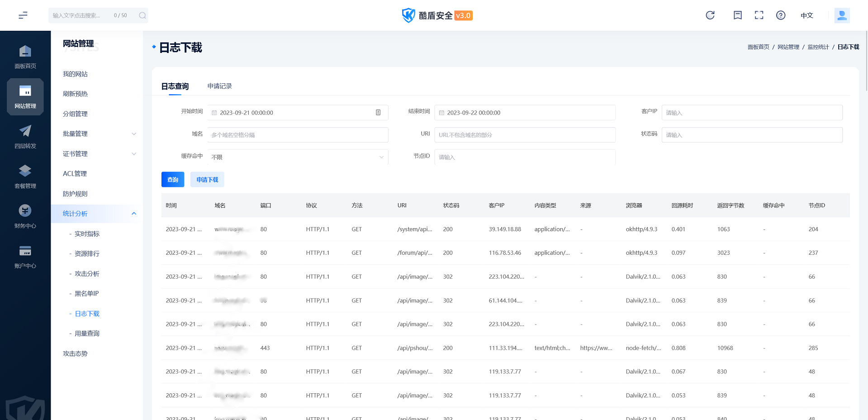Focus the 域名 input field
Viewport: 868px width, 420px height.
tap(298, 135)
